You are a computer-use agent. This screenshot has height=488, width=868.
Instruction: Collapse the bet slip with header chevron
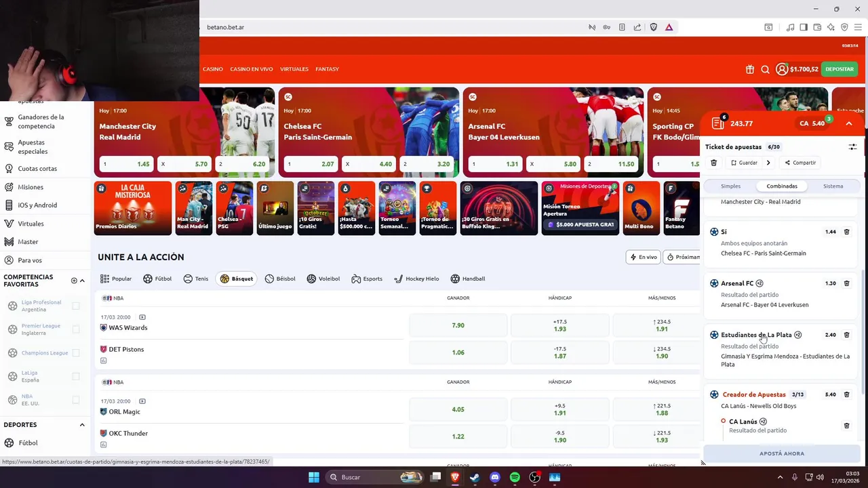(849, 123)
